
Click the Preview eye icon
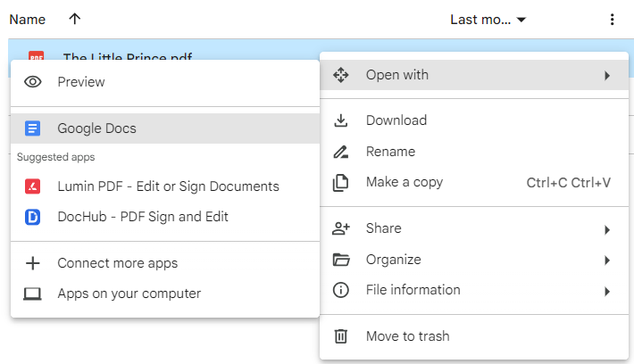point(33,82)
